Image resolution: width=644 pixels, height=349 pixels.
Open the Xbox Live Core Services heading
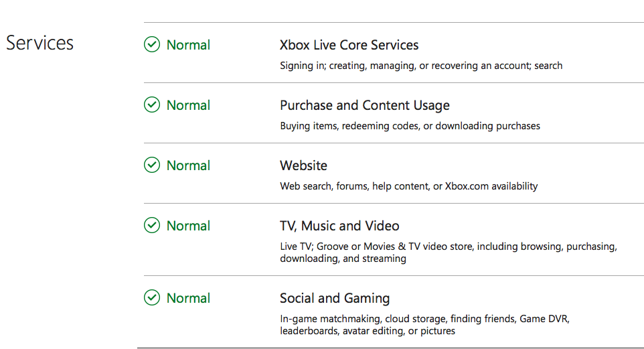click(x=349, y=45)
